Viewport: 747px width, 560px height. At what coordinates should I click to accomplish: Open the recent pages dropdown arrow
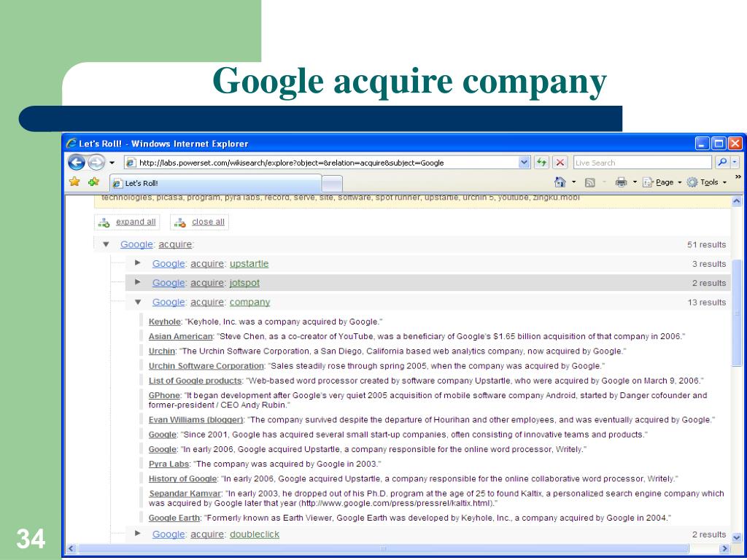(112, 163)
